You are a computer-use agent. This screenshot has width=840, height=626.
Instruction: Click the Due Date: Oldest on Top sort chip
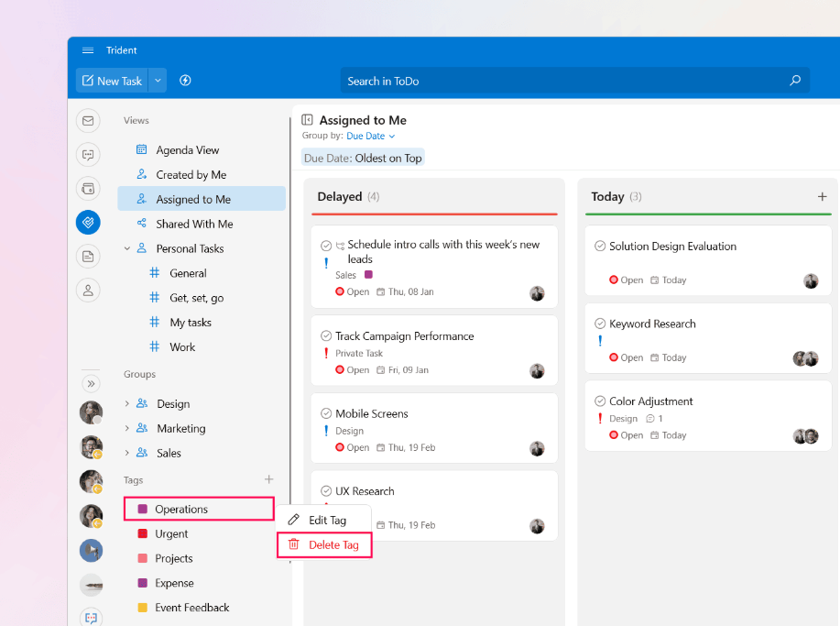click(363, 159)
